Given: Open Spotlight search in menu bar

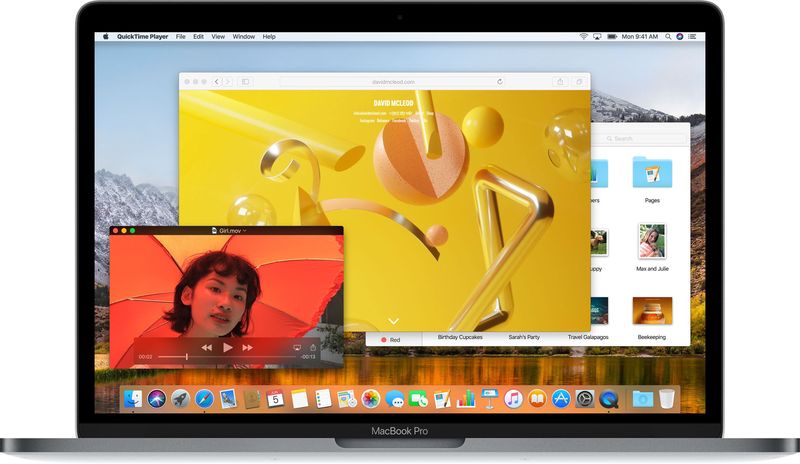Looking at the screenshot, I should pos(668,37).
